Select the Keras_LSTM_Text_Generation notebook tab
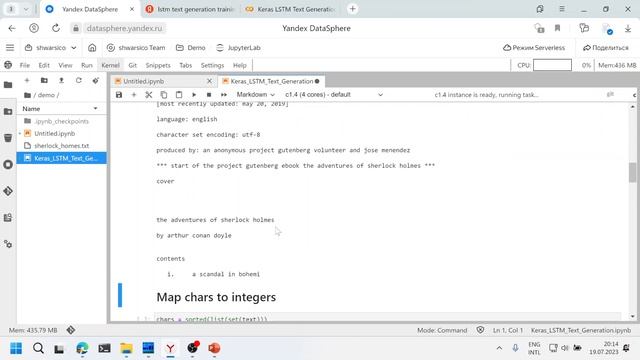 tap(271, 81)
